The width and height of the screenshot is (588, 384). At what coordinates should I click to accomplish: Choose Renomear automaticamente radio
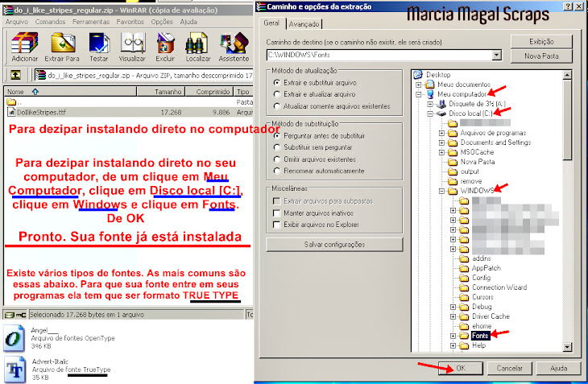tap(277, 171)
